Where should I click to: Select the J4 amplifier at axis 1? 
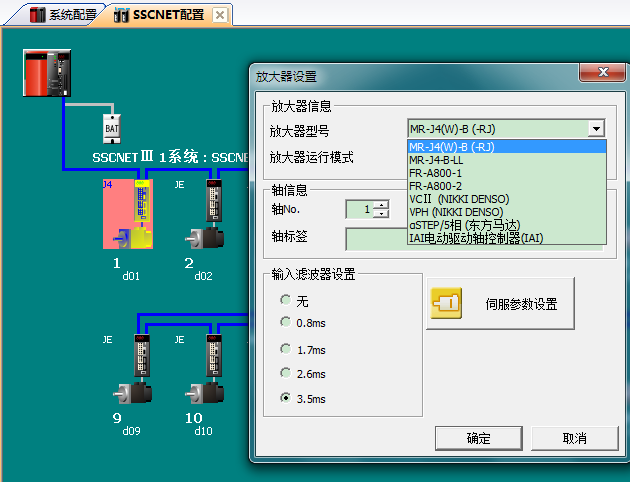click(125, 213)
